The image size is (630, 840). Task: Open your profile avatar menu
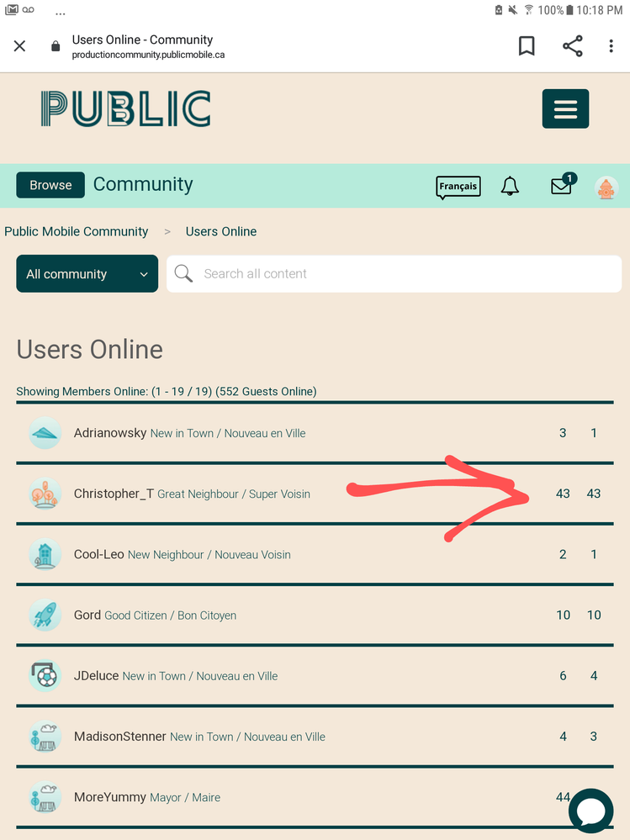606,188
